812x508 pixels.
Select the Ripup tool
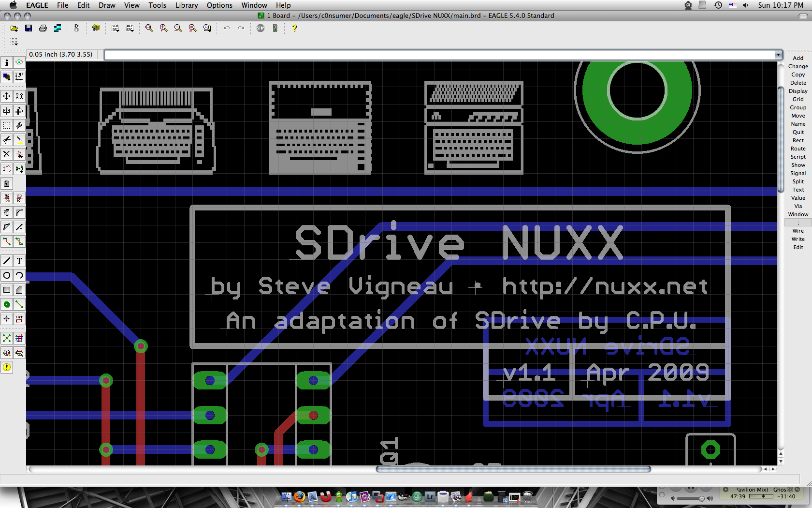click(x=19, y=241)
